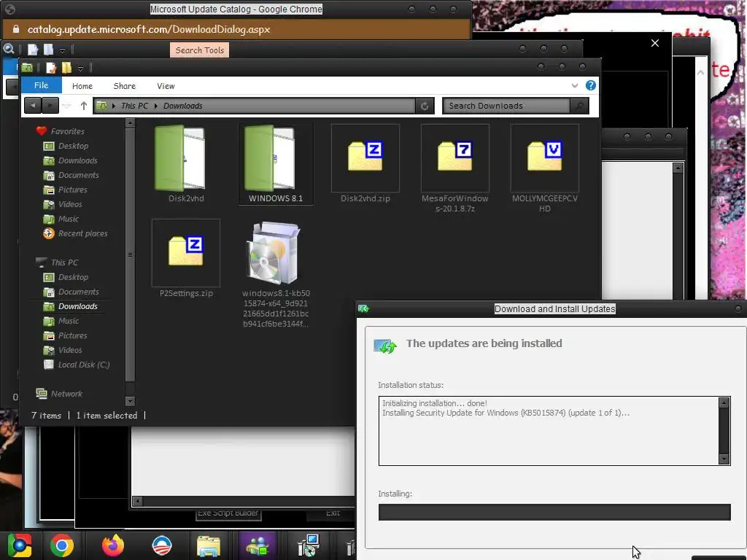Select the windows8.1-kb5015874 update installer file
This screenshot has height=560, width=747.
(x=276, y=274)
